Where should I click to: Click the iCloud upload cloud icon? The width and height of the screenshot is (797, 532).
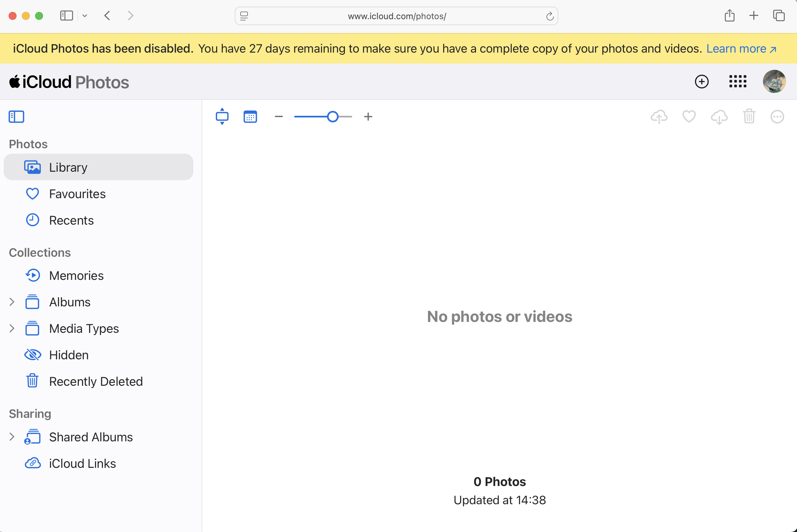(x=659, y=117)
